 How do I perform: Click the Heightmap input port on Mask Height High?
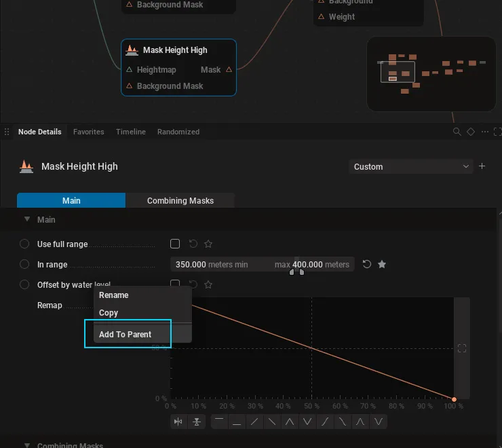pyautogui.click(x=130, y=69)
